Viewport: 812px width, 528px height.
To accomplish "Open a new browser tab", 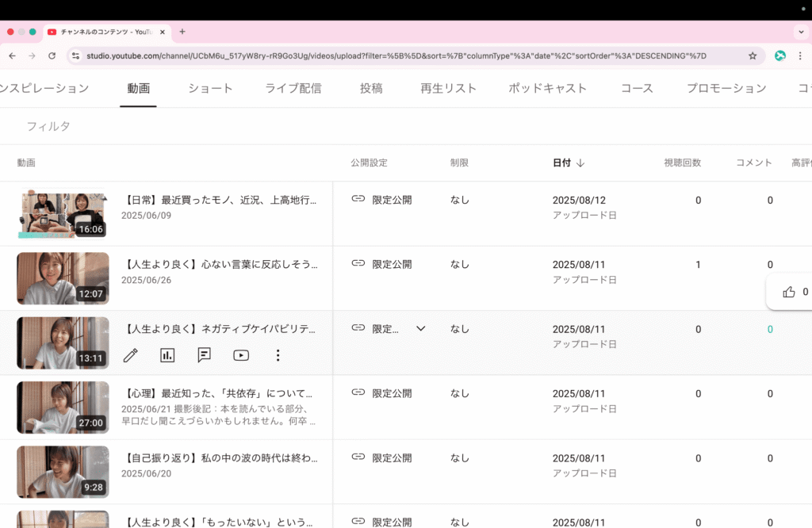I will click(182, 32).
